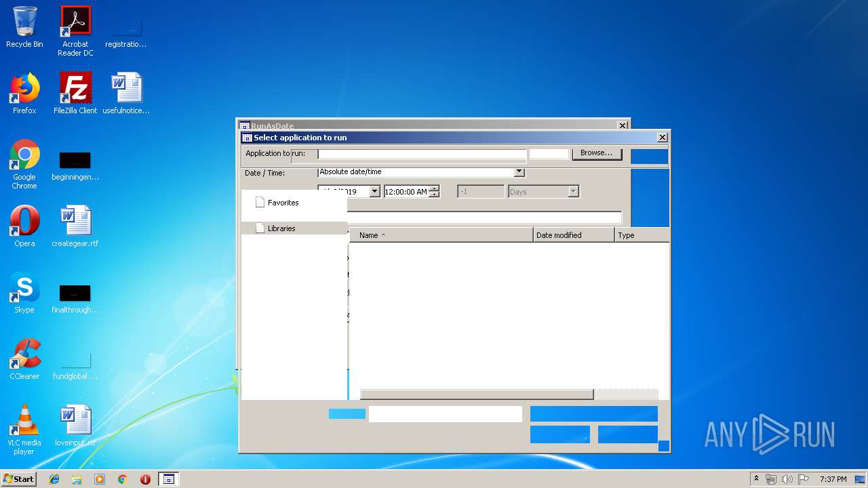Viewport: 868px width, 488px height.
Task: Select the fundglobal desktop file icon
Action: 75,365
